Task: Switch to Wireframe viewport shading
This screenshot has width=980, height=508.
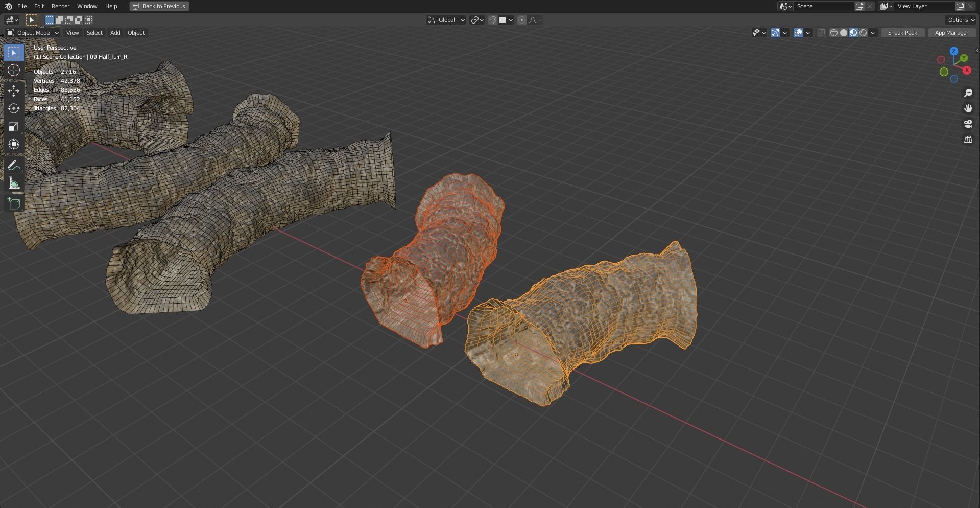Action: [x=834, y=33]
